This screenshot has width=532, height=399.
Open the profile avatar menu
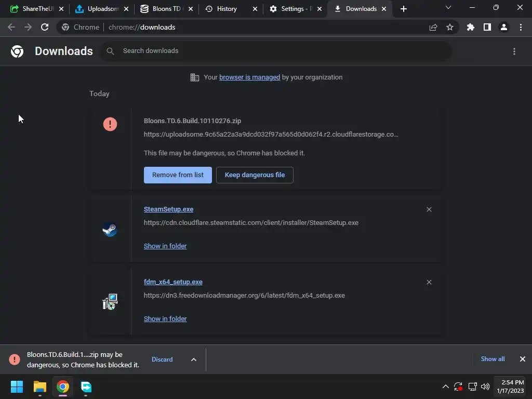pos(504,27)
